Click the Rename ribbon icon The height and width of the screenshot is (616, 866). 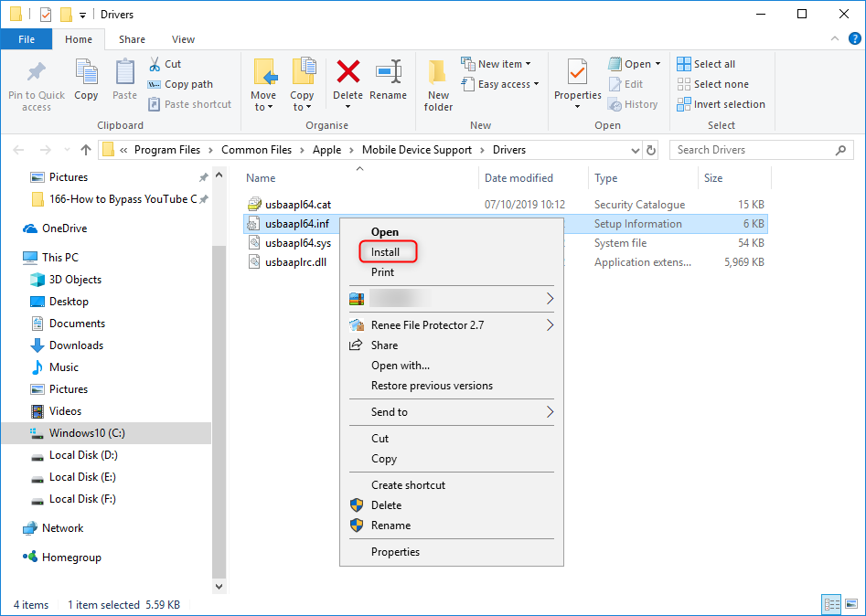(389, 72)
